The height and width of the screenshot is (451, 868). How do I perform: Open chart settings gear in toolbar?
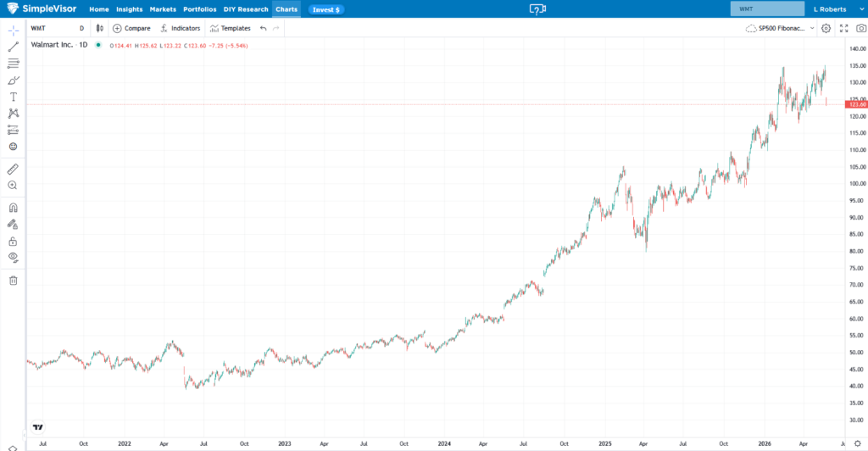click(826, 28)
